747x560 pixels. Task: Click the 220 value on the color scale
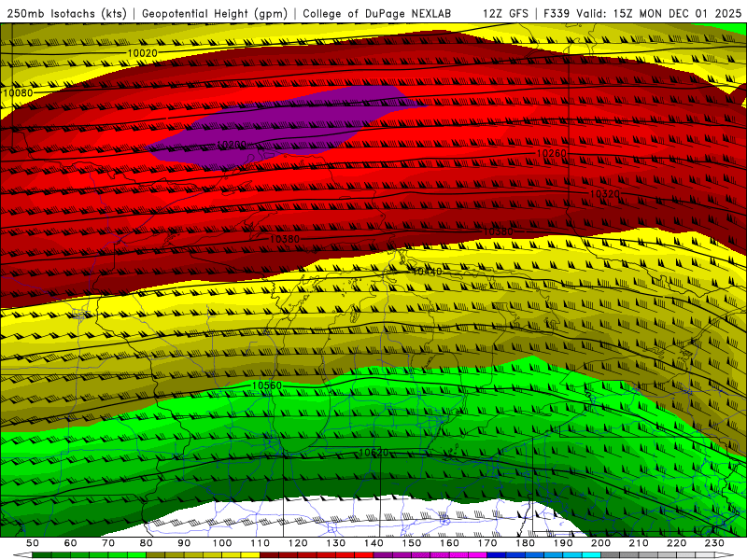coord(676,543)
